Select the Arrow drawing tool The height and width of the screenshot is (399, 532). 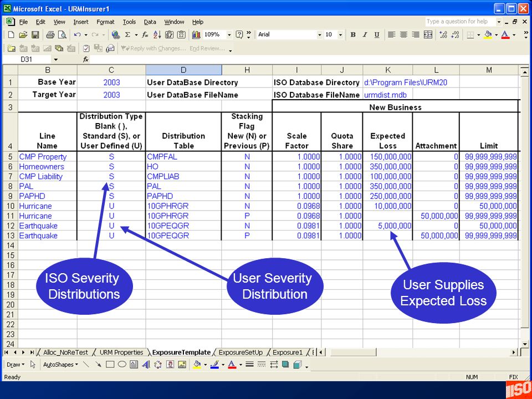[98, 365]
